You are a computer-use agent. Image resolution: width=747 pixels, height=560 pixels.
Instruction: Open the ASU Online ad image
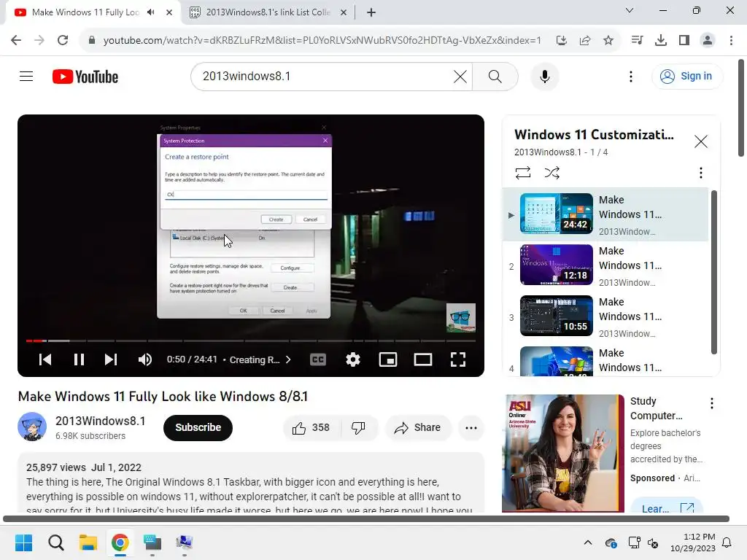coord(562,454)
